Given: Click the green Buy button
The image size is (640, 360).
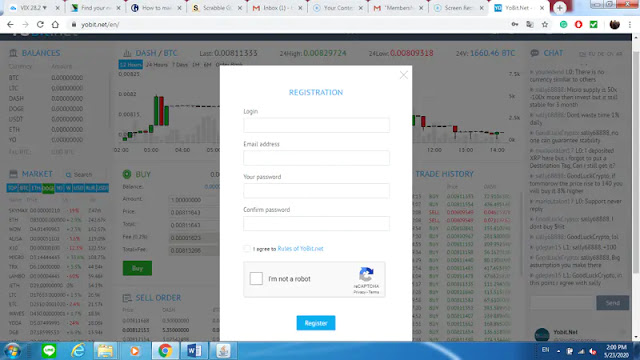Looking at the screenshot, I should [x=137, y=268].
